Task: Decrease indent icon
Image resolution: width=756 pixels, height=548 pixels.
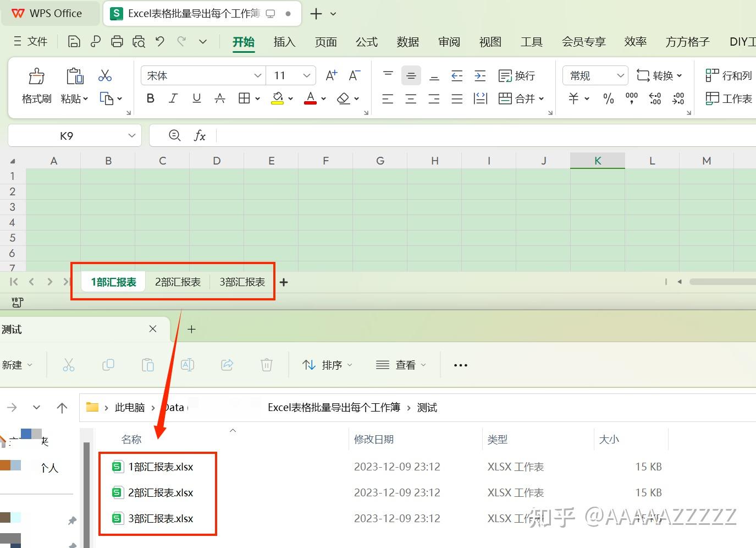Action: 457,75
